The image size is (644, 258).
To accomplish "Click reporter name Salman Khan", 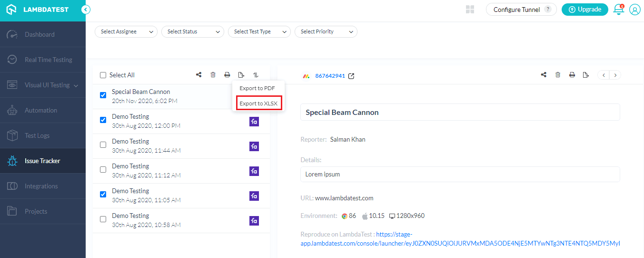I will 348,139.
